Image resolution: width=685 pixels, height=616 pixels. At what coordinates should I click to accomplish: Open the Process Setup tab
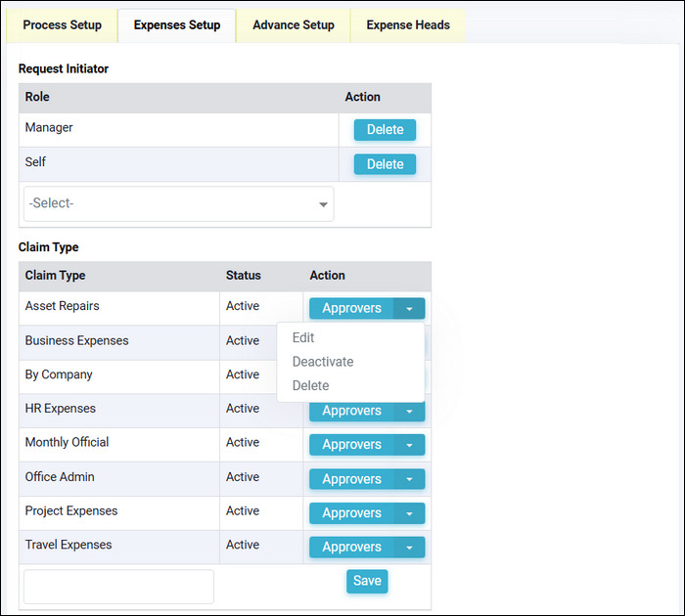tap(62, 25)
